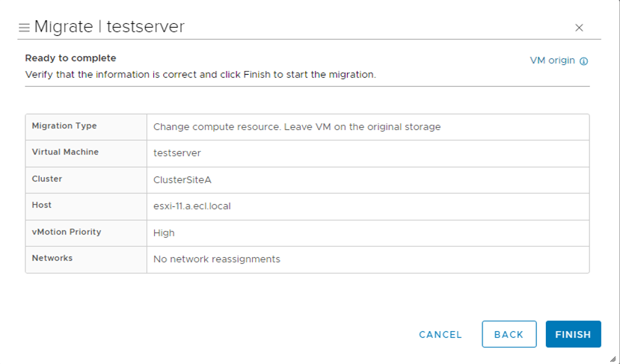Click the Ready to complete heading
This screenshot has height=364, width=620.
70,58
